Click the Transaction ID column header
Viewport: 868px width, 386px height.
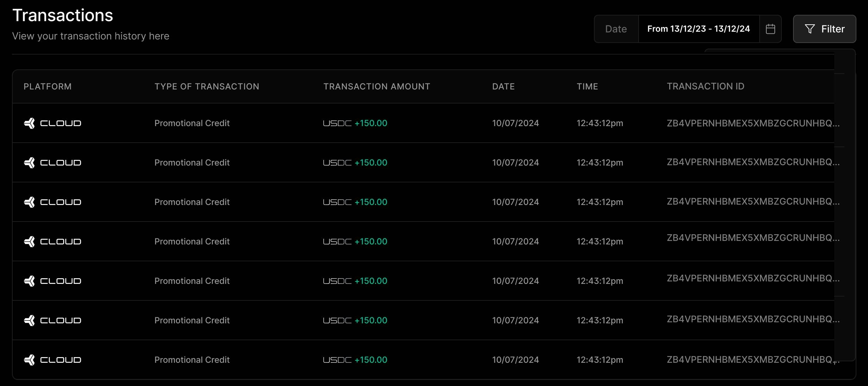[705, 86]
